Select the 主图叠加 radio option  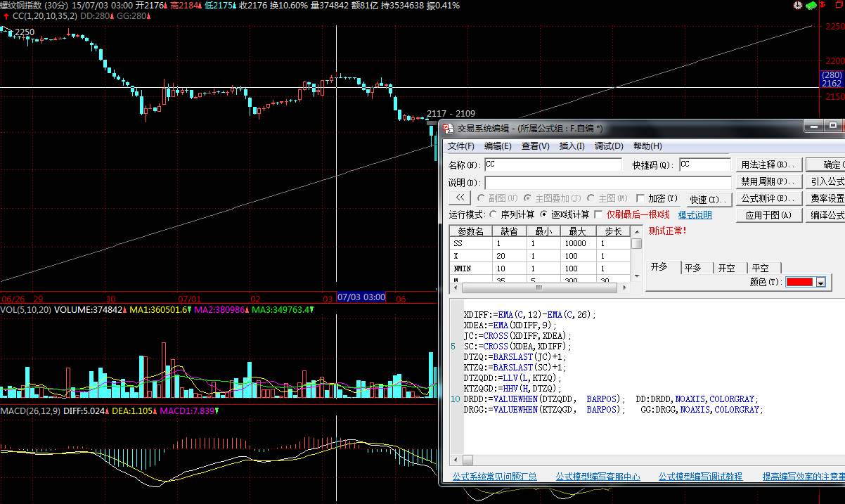tap(528, 199)
